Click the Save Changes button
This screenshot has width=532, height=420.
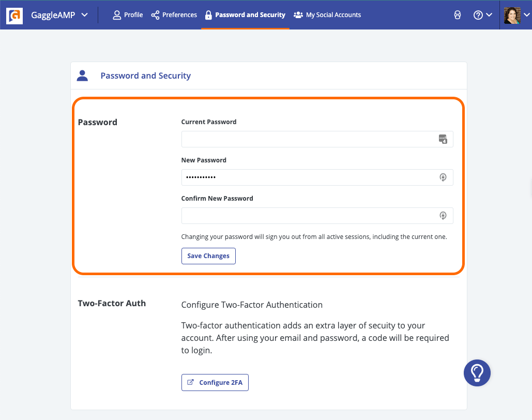click(208, 256)
